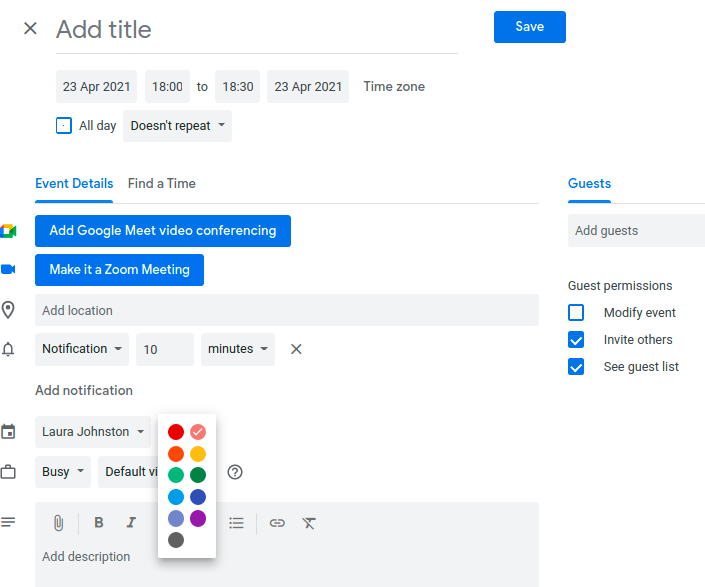Toggle the All day checkbox
Image resolution: width=705 pixels, height=587 pixels.
coord(64,126)
